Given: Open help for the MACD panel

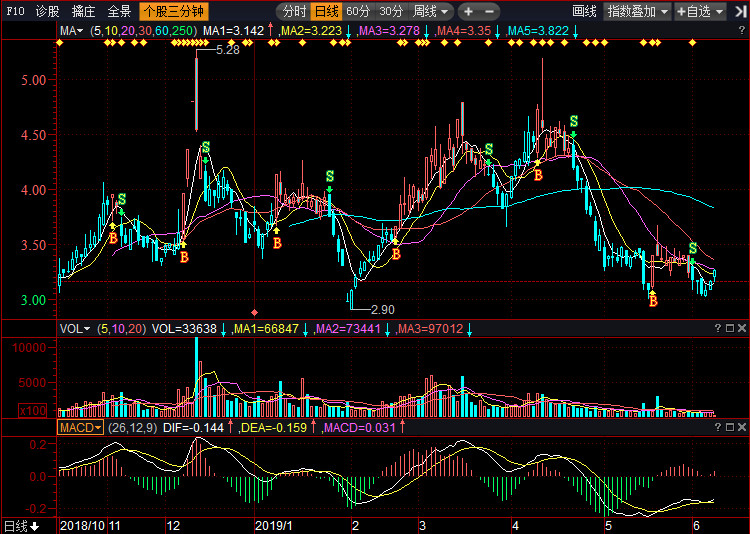Looking at the screenshot, I should tap(716, 427).
